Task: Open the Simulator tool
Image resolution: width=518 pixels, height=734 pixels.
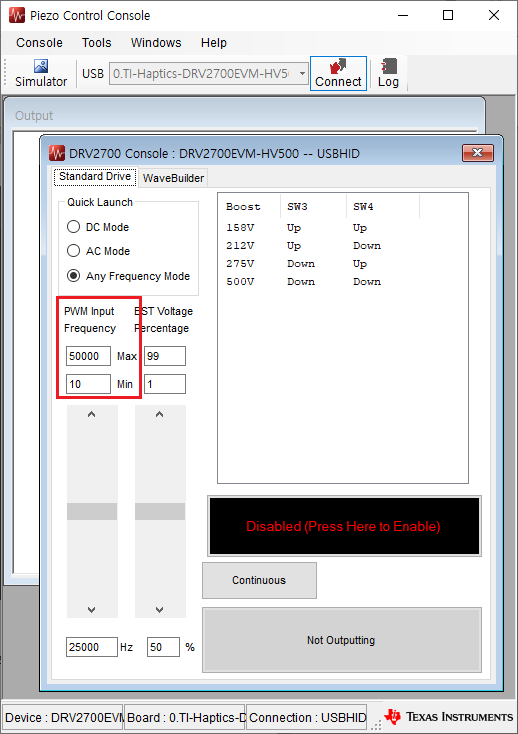Action: coord(41,73)
